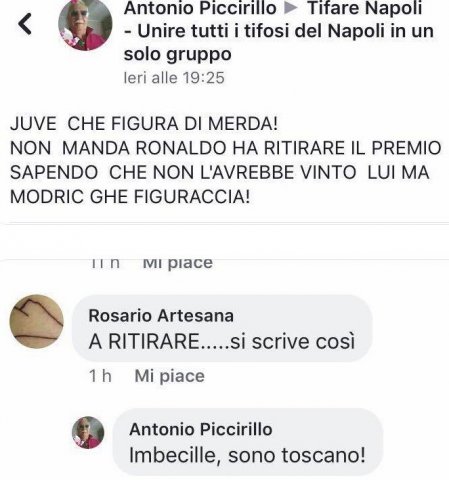Click the triangle arrow beside Antonio Piccirillo
The height and width of the screenshot is (480, 449).
[x=291, y=8]
